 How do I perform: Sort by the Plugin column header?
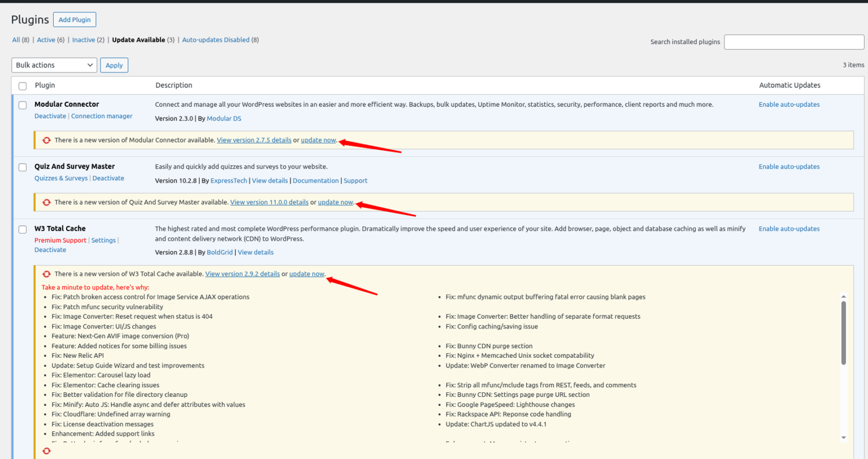(x=45, y=85)
